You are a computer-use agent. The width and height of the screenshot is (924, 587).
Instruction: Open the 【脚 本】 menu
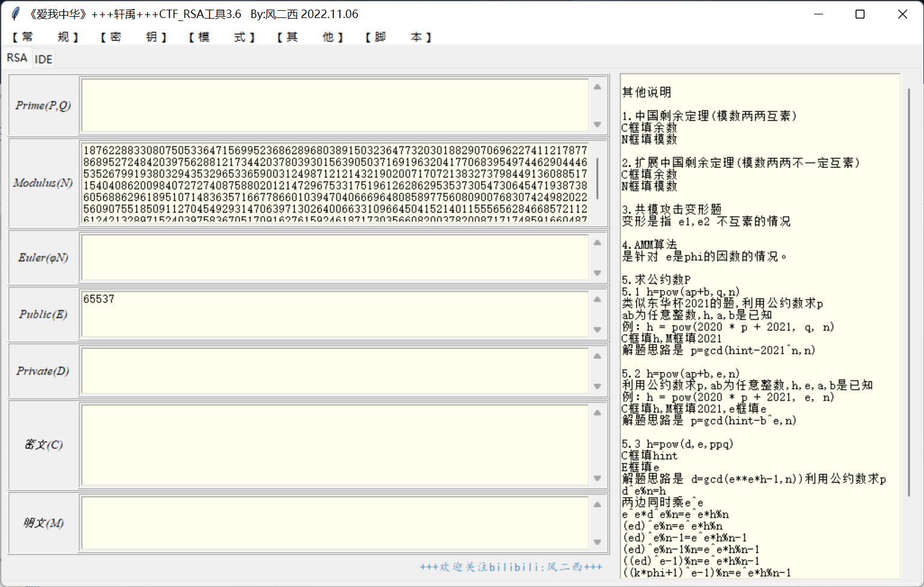click(398, 37)
